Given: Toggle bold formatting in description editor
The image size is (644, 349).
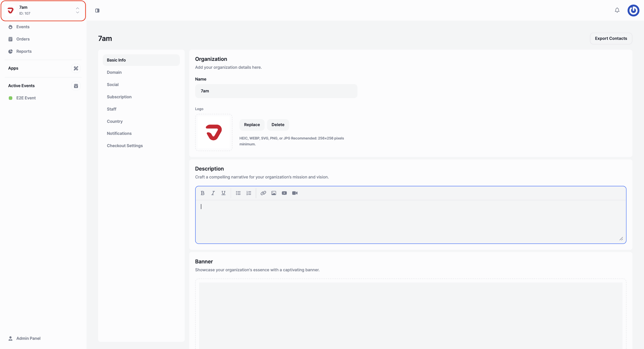Looking at the screenshot, I should (203, 193).
